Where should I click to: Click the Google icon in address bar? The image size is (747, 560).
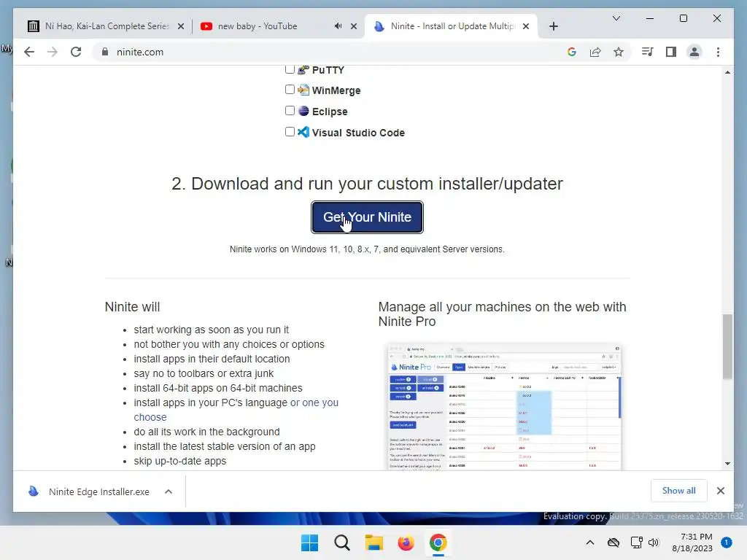coord(572,52)
